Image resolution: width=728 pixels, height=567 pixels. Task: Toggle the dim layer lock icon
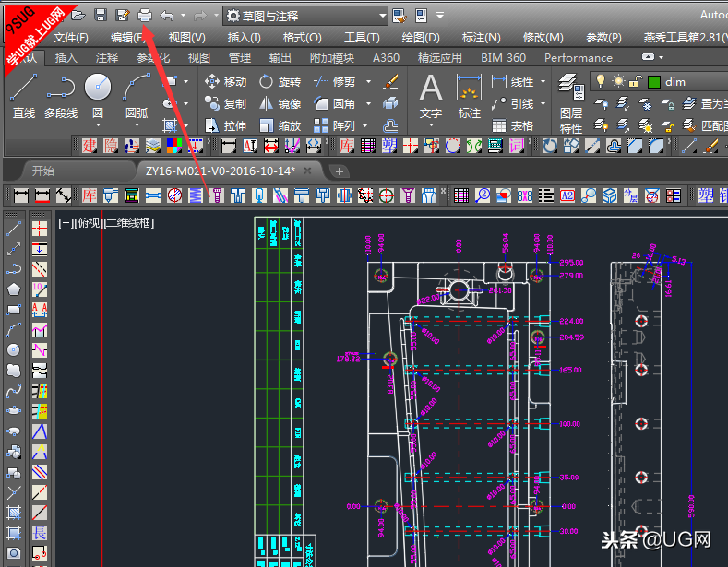635,82
